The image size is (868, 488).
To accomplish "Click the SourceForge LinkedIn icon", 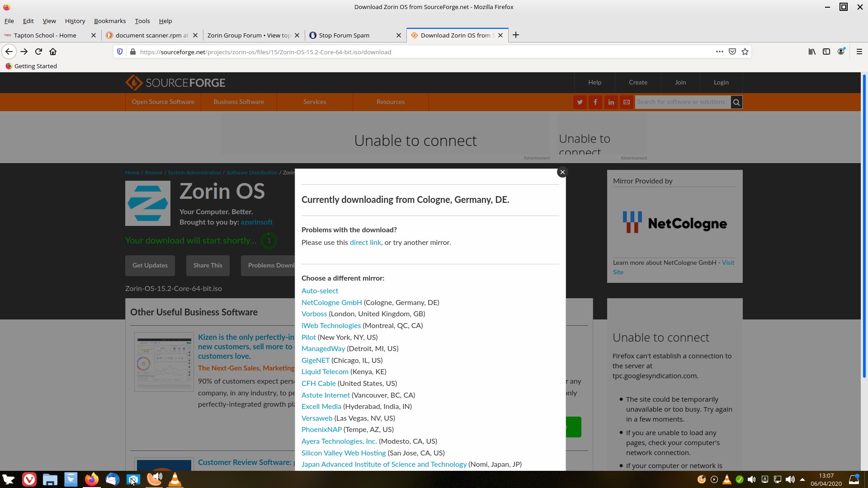I will tap(611, 102).
